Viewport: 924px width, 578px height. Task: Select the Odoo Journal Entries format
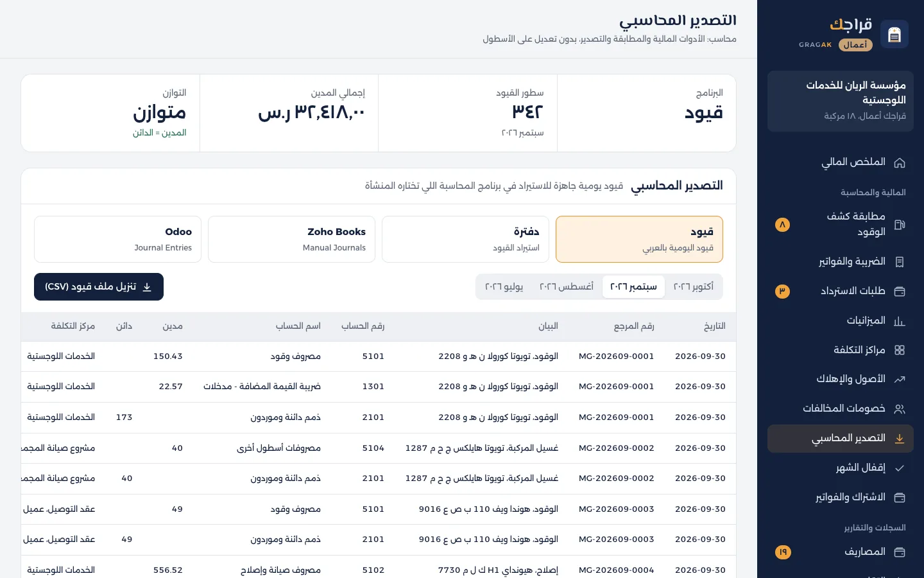pyautogui.click(x=117, y=240)
